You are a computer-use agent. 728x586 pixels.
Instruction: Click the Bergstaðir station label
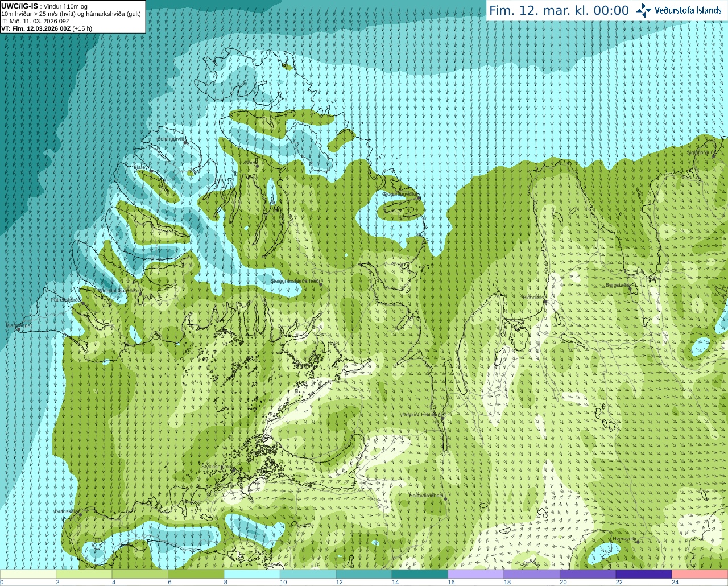(618, 285)
